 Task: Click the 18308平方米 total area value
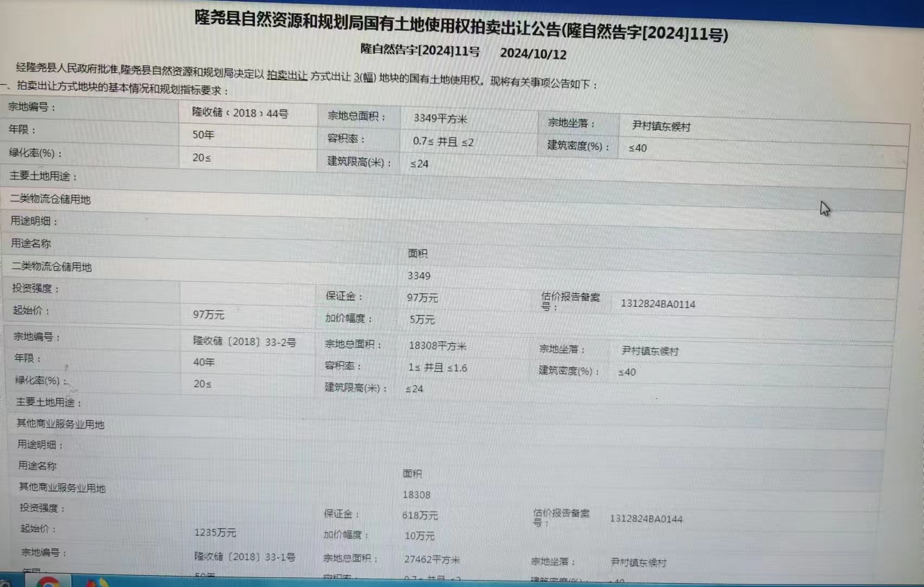point(437,346)
